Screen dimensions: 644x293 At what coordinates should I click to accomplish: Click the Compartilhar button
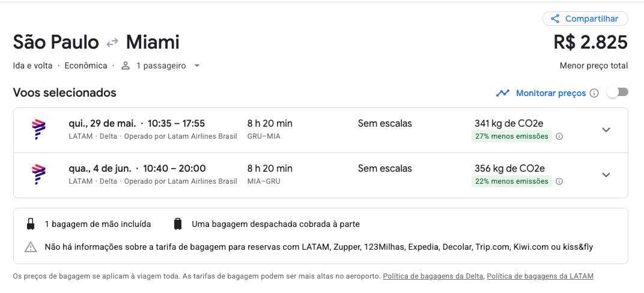(585, 19)
